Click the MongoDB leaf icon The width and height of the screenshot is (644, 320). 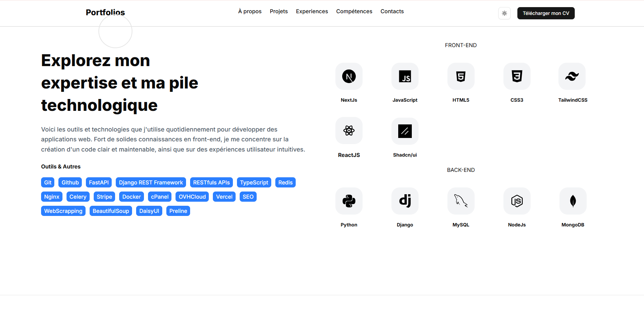pos(573,201)
